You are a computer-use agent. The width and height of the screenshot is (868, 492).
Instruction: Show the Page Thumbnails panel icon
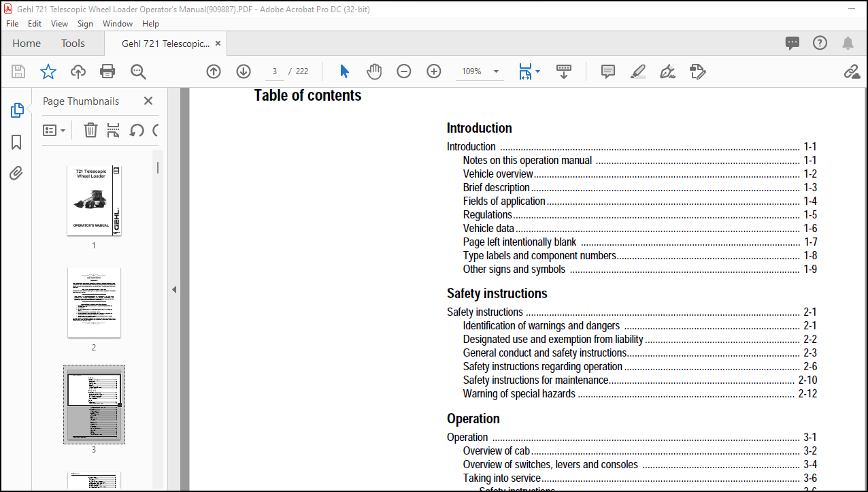17,110
